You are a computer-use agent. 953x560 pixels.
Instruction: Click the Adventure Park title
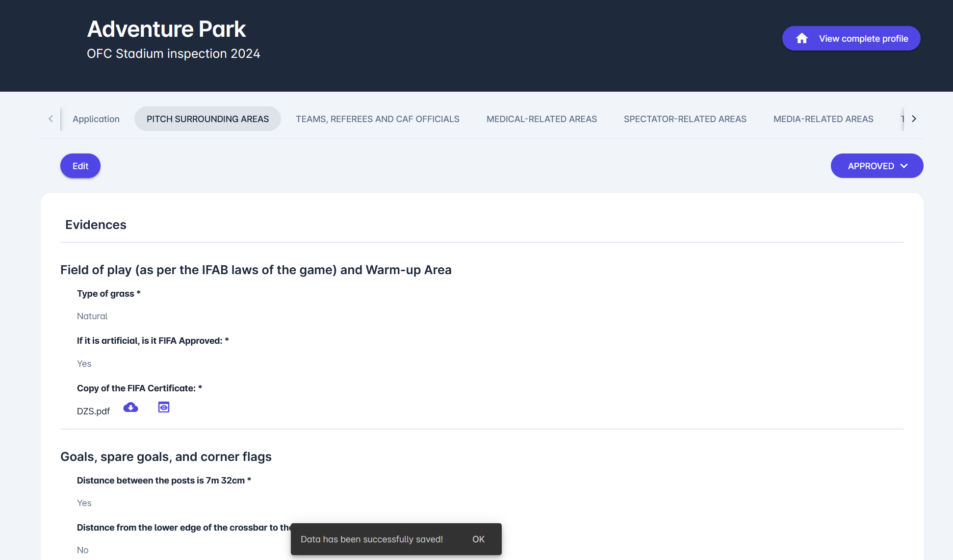coord(166,29)
